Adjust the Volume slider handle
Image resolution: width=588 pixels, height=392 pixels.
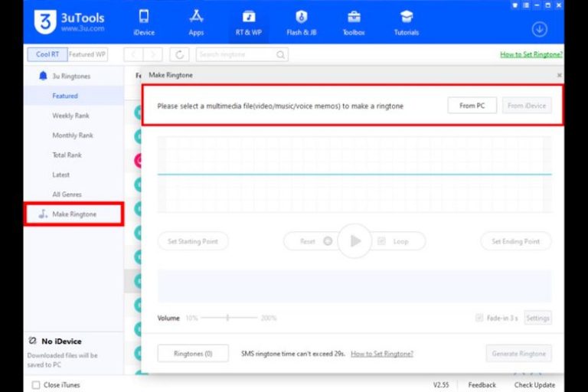pos(227,318)
